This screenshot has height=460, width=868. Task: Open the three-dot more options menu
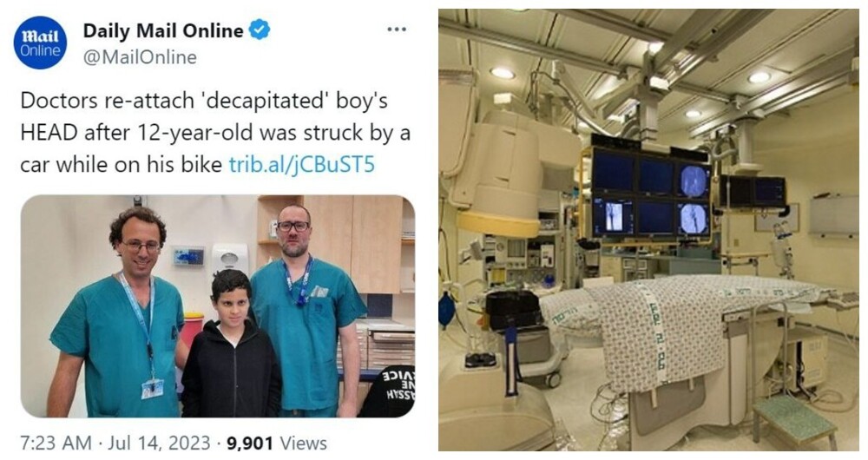click(x=397, y=30)
